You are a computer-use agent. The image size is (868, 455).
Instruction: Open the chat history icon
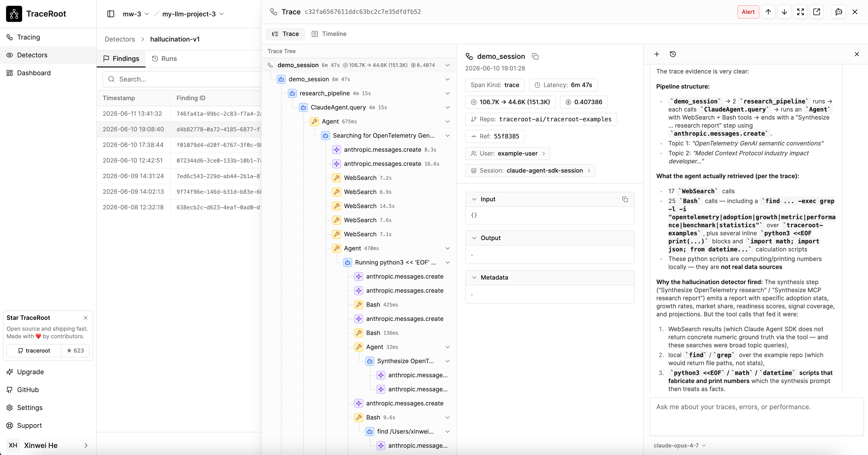click(673, 54)
